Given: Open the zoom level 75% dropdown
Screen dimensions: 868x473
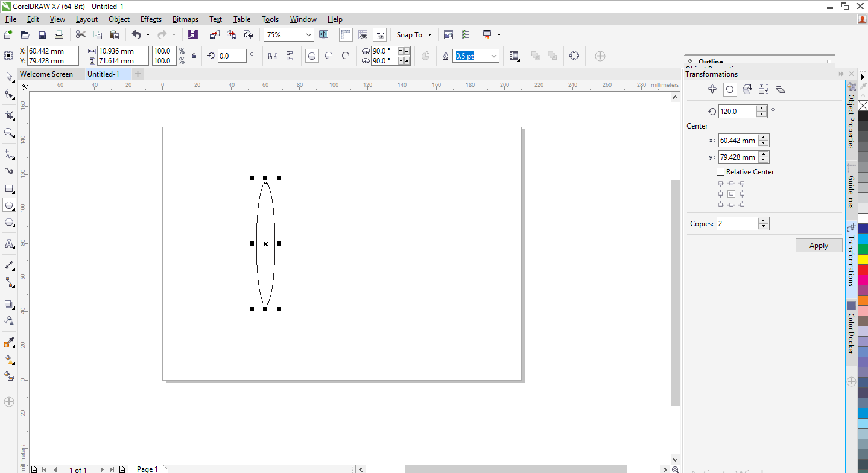Looking at the screenshot, I should pos(309,35).
